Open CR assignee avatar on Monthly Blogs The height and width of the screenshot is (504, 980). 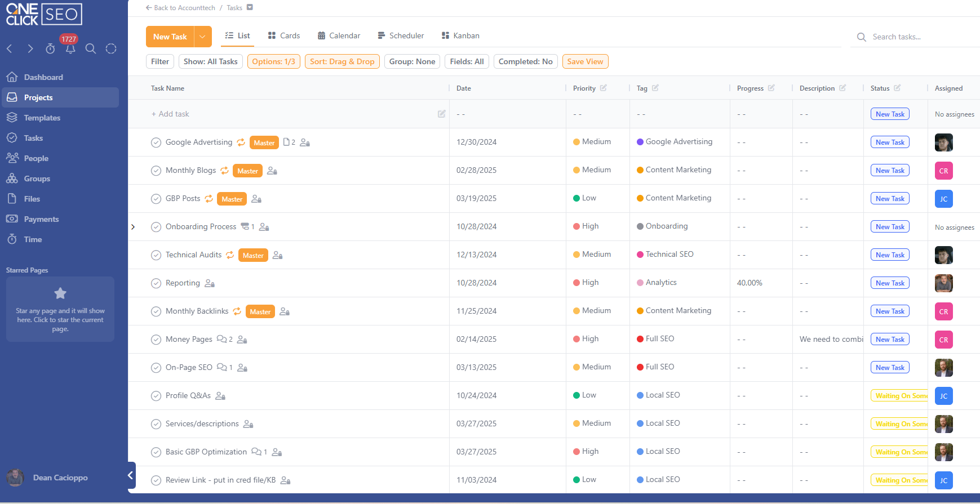click(944, 171)
